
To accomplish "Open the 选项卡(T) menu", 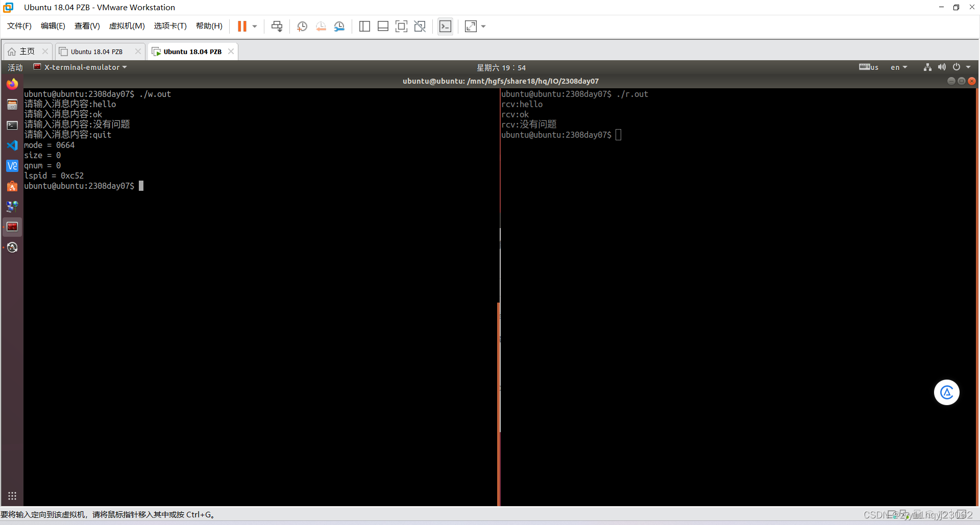I will pyautogui.click(x=170, y=26).
